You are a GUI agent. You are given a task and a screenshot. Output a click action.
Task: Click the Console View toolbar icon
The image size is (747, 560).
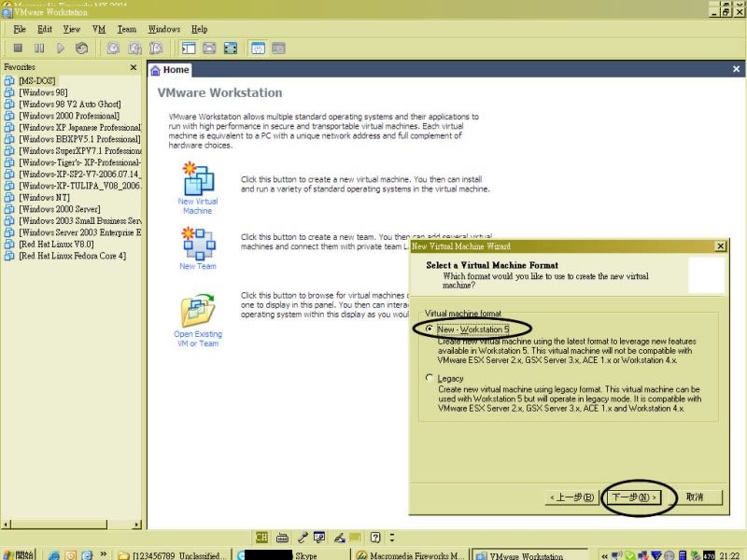pyautogui.click(x=278, y=49)
